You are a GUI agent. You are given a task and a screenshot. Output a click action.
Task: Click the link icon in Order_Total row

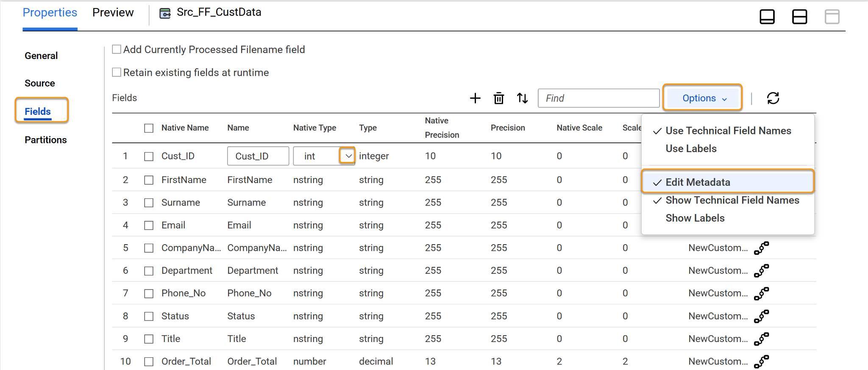[x=762, y=362]
